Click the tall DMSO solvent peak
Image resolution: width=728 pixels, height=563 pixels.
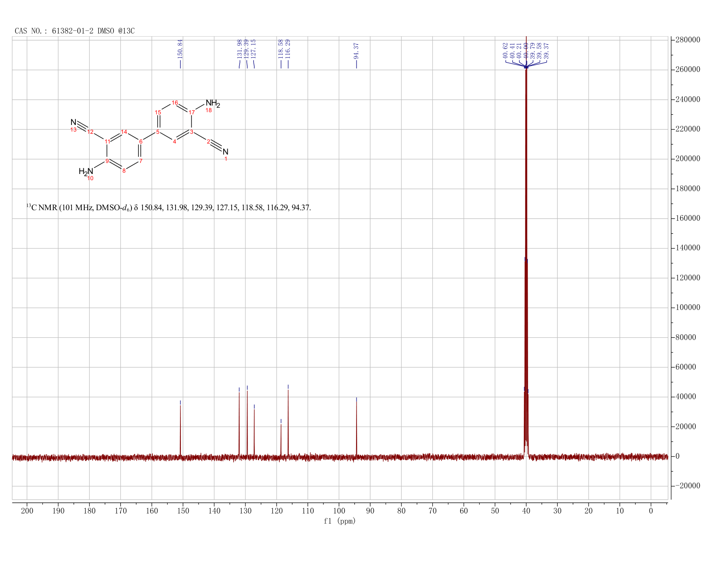tap(526, 247)
